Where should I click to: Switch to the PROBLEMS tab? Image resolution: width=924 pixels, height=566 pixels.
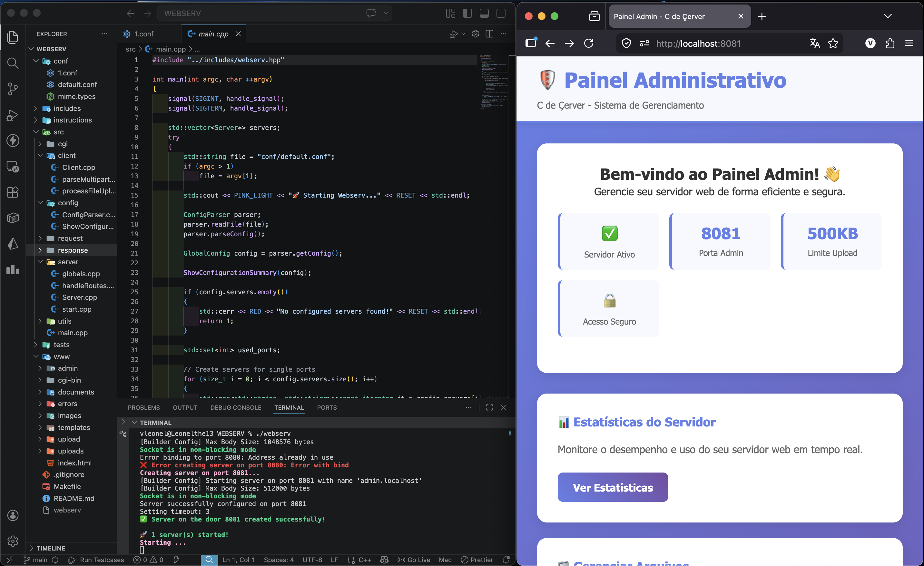click(143, 407)
